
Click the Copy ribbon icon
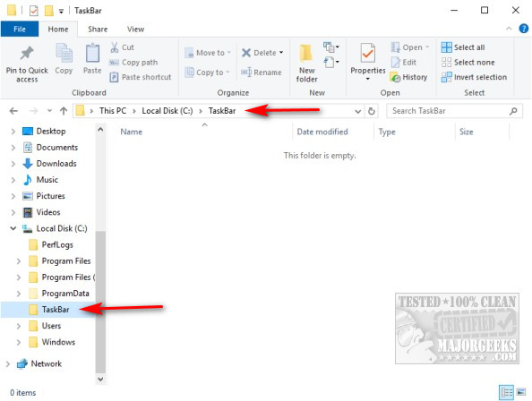64,53
